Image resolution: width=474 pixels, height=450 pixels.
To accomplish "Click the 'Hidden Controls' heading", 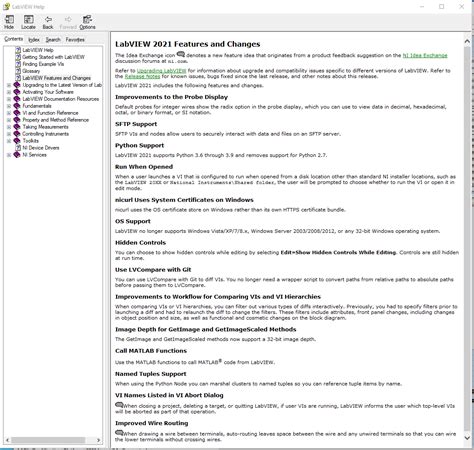I will click(x=140, y=243).
